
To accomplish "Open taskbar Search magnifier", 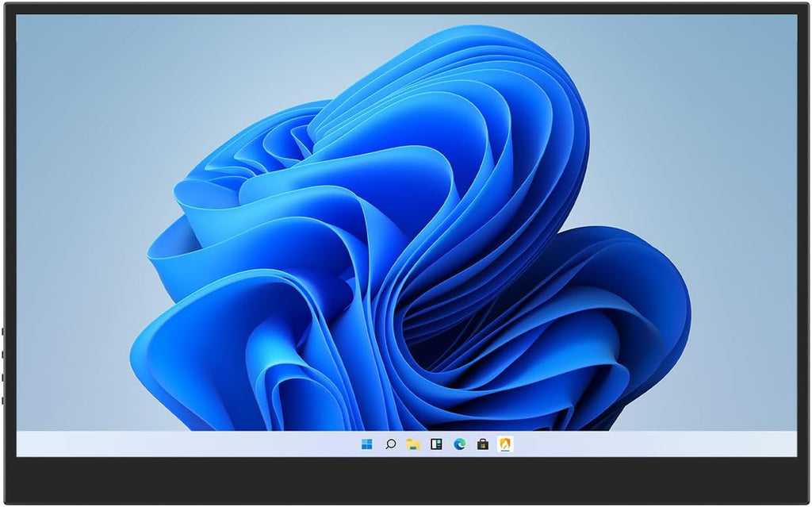I will click(x=390, y=444).
